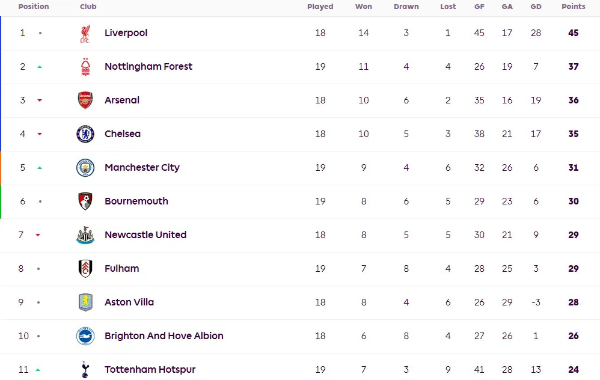Click the Fulham club badge

click(85, 269)
